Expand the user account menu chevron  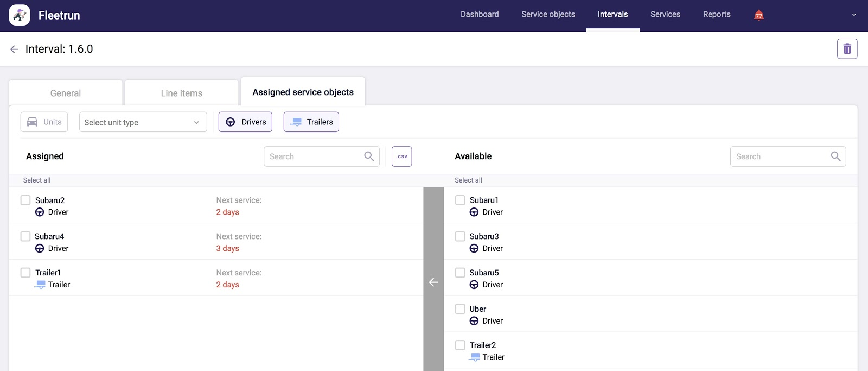854,15
